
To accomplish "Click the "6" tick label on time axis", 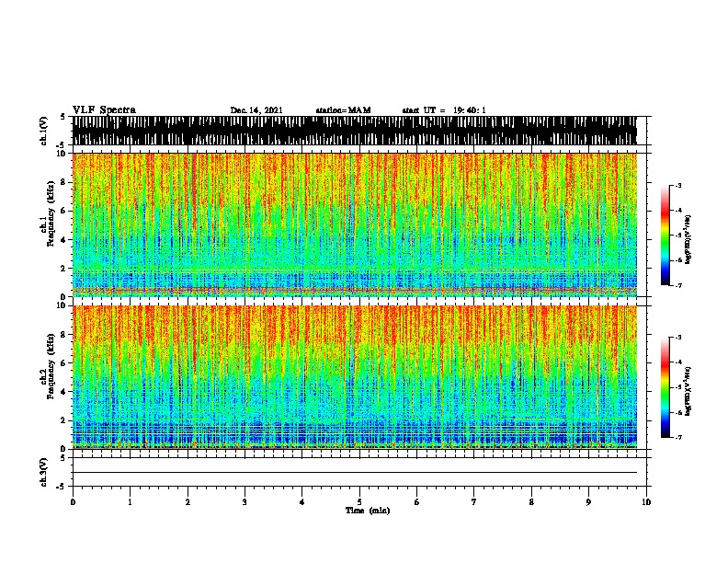I will pyautogui.click(x=417, y=502).
